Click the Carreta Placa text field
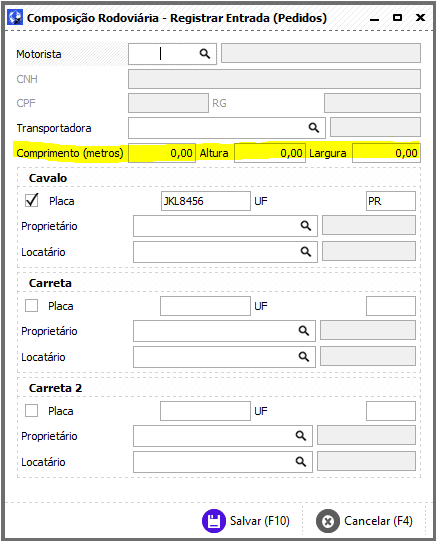436x541 pixels. coord(205,306)
